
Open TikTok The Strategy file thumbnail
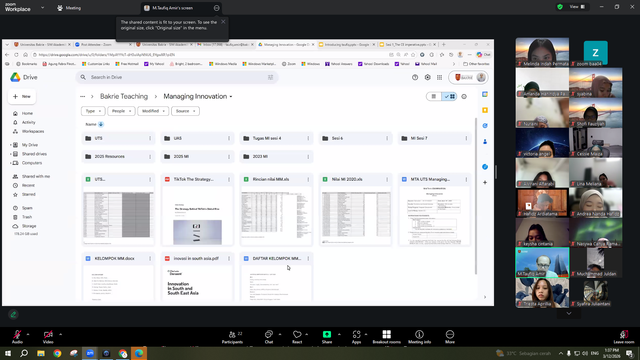click(x=198, y=216)
